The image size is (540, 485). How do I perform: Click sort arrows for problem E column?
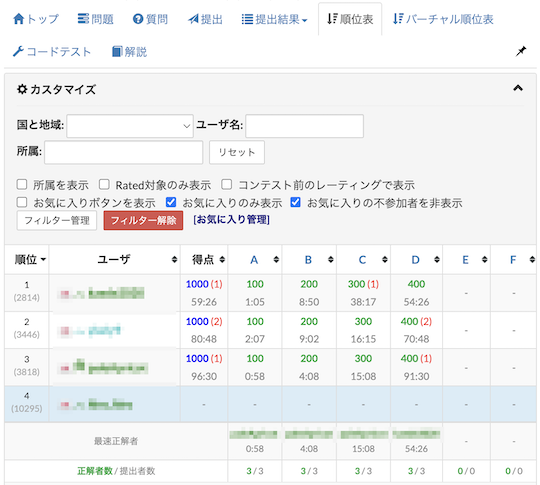coord(485,260)
